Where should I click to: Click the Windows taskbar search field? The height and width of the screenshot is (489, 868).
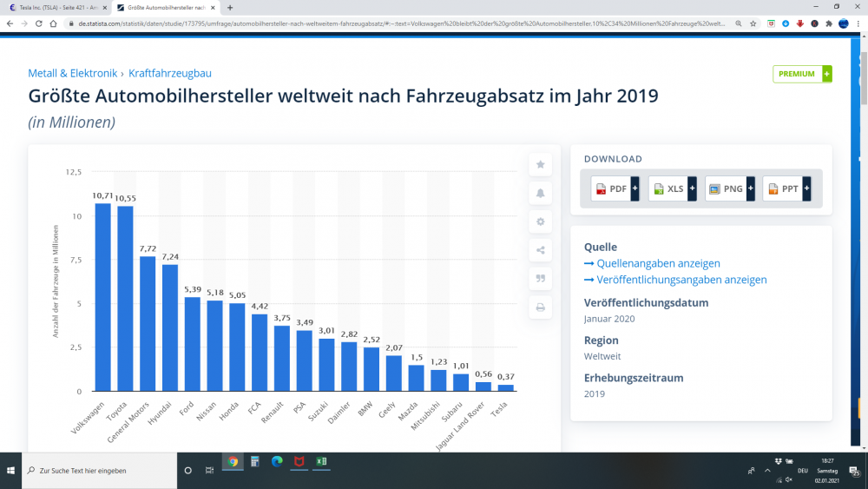tap(95, 470)
